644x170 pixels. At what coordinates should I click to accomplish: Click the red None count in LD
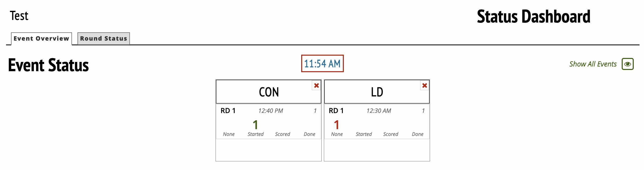(337, 125)
